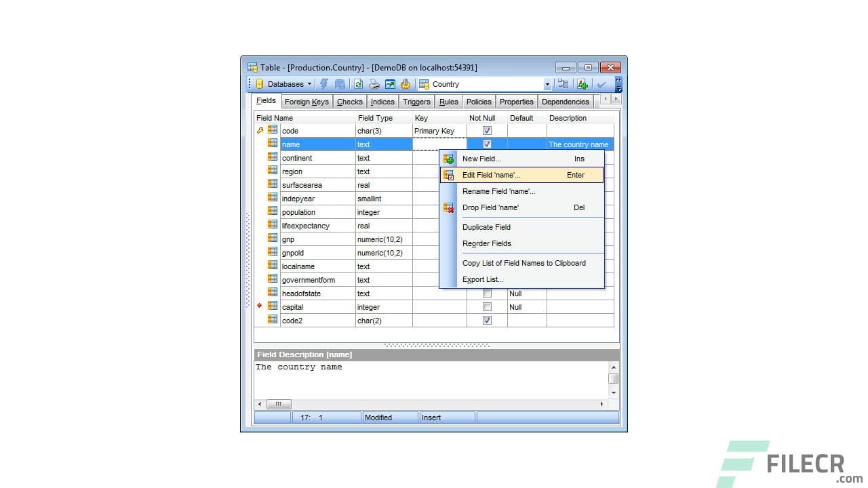Click the Refresh icon on the toolbar
The height and width of the screenshot is (488, 868).
coord(359,83)
